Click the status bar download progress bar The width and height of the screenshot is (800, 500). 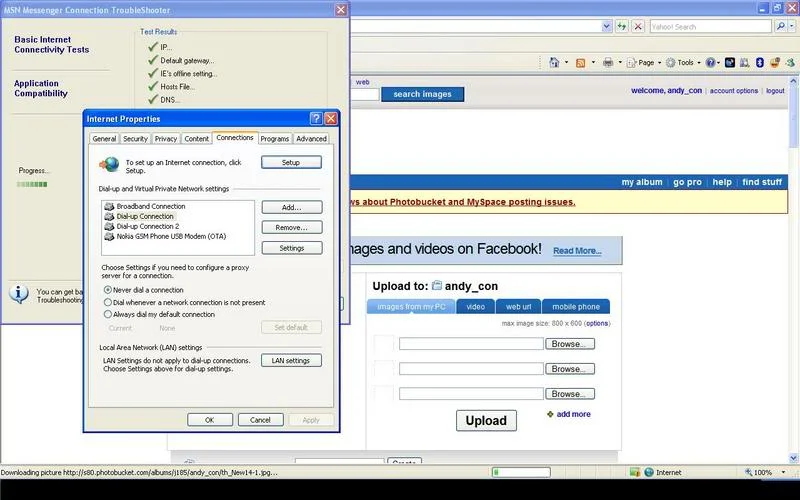coord(521,472)
